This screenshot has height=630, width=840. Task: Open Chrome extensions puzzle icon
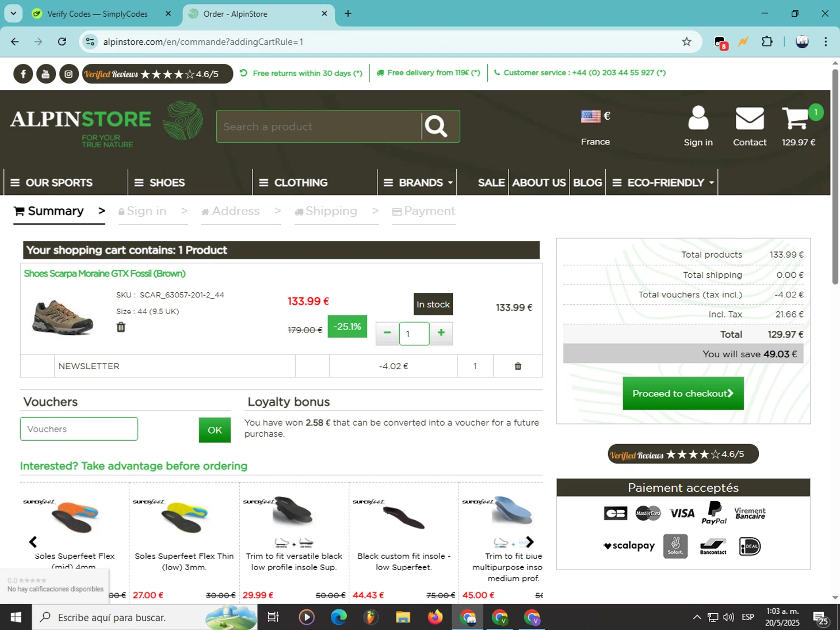767,42
